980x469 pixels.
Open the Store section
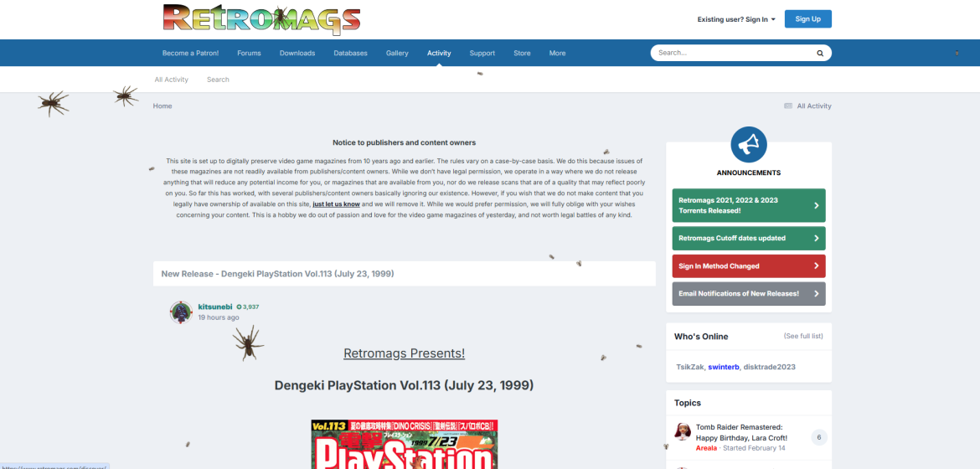523,53
